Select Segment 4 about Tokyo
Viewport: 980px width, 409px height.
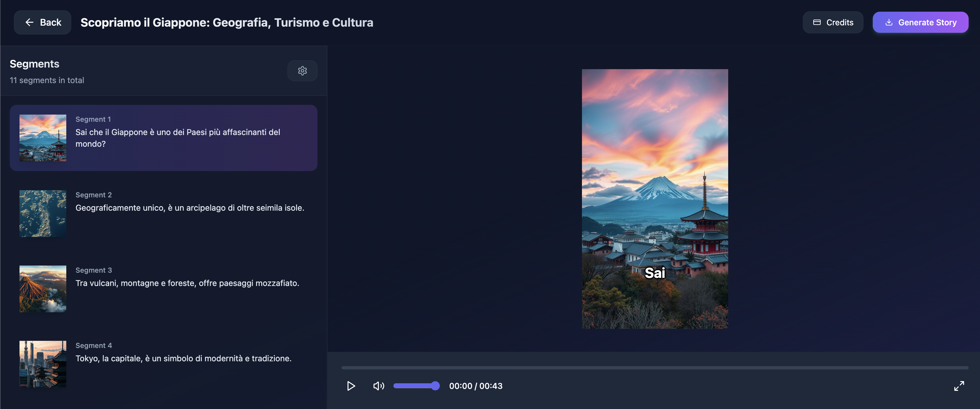[x=183, y=358]
